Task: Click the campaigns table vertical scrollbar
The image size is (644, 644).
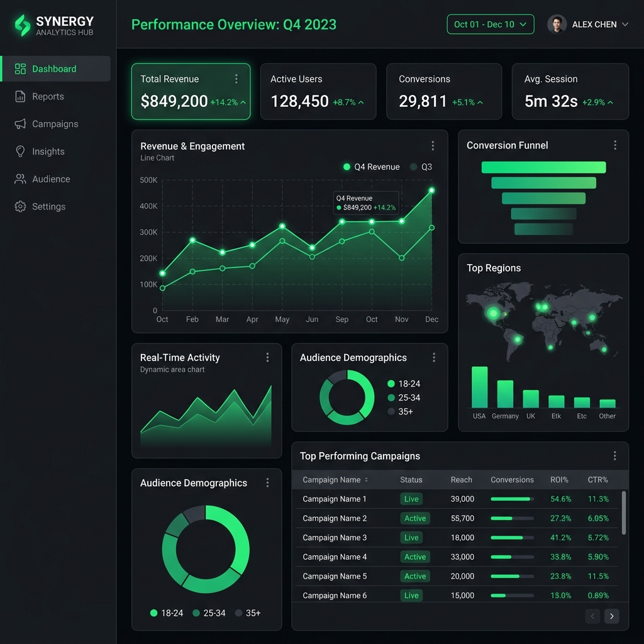Action: pyautogui.click(x=623, y=513)
